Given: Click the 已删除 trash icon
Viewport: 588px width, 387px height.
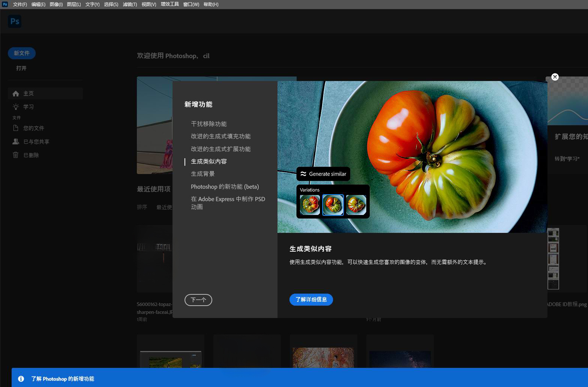Looking at the screenshot, I should (x=16, y=155).
